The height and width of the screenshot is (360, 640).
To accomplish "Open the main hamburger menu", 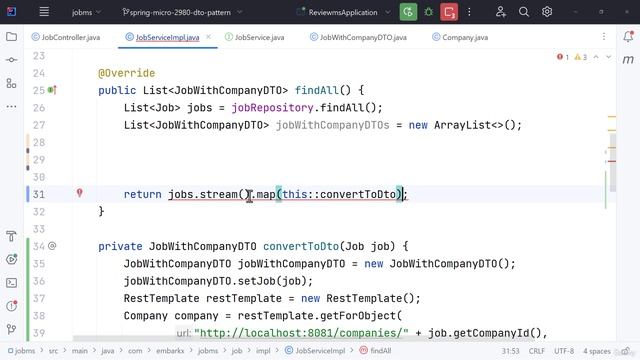I will pos(44,12).
